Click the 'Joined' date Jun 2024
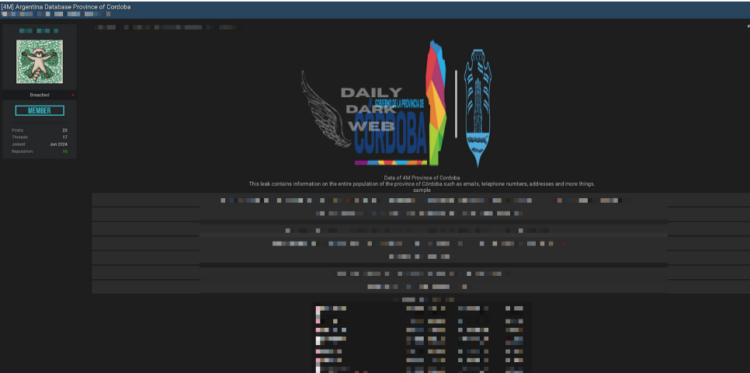The image size is (750, 373). [58, 144]
